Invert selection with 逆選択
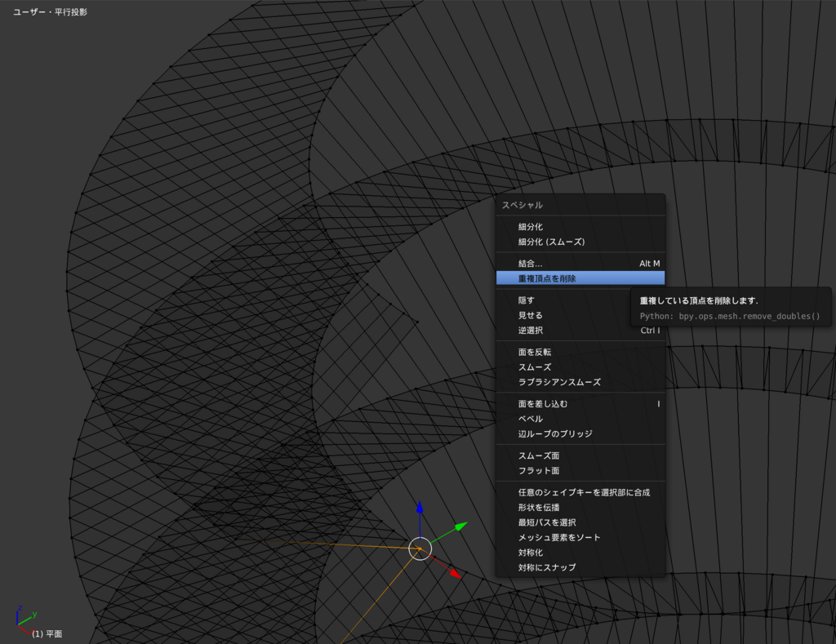The image size is (836, 644). 580,330
